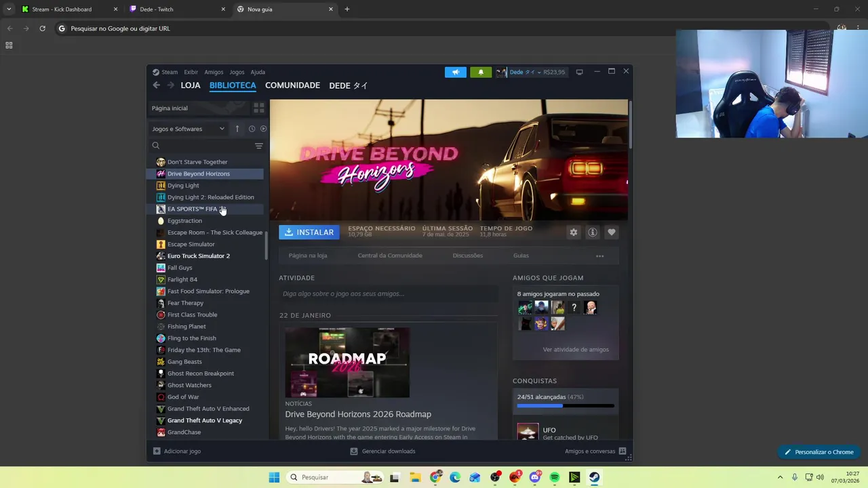Click the game list scrollbar
The height and width of the screenshot is (488, 868).
267,245
